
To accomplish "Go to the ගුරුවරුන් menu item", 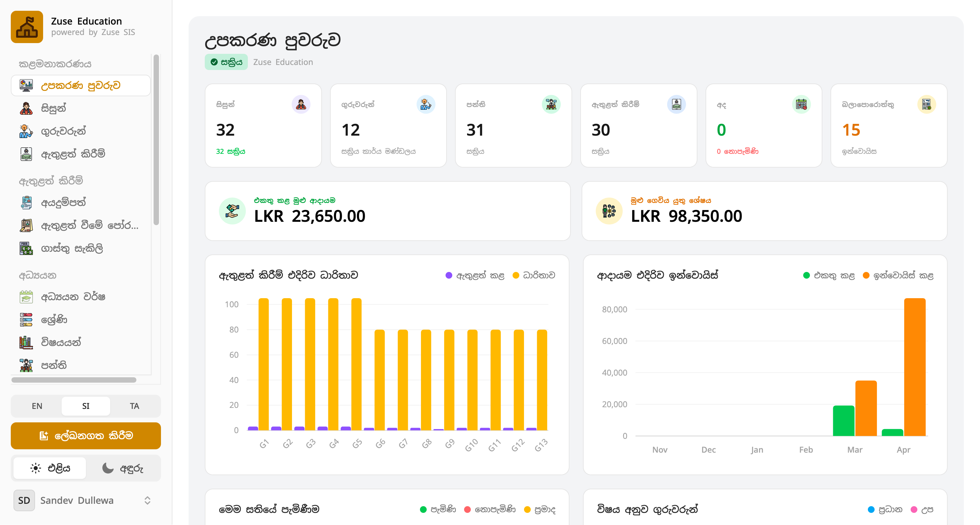I will [80, 131].
